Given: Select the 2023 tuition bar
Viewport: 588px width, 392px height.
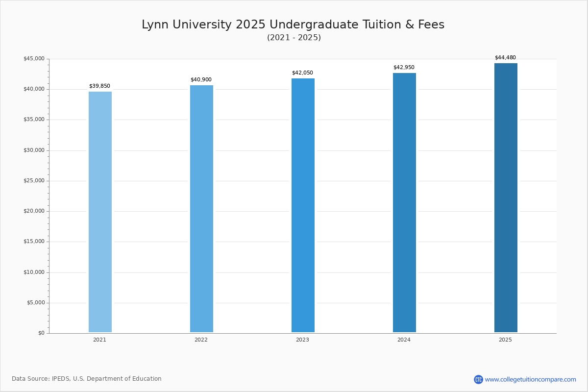Looking at the screenshot, I should click(x=303, y=205).
